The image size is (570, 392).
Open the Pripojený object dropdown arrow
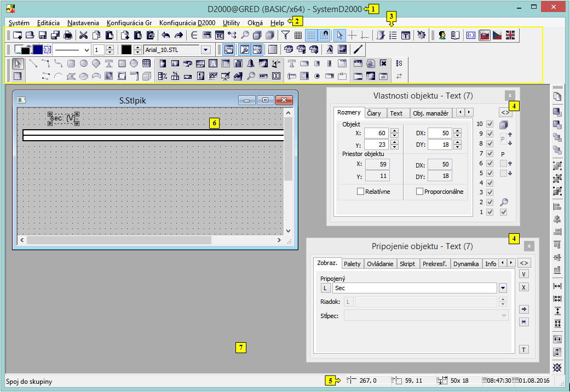(503, 288)
